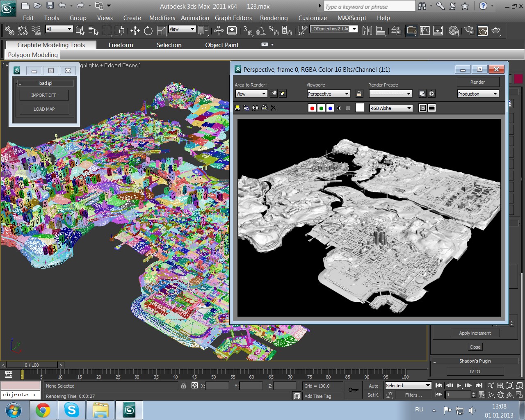Toggle the blue channel display
The height and width of the screenshot is (420, 525).
point(330,108)
